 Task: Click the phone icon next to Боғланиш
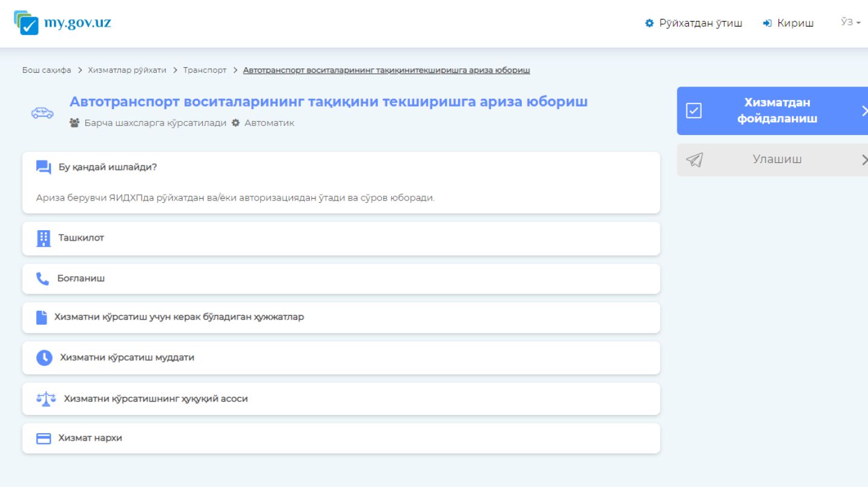click(42, 279)
